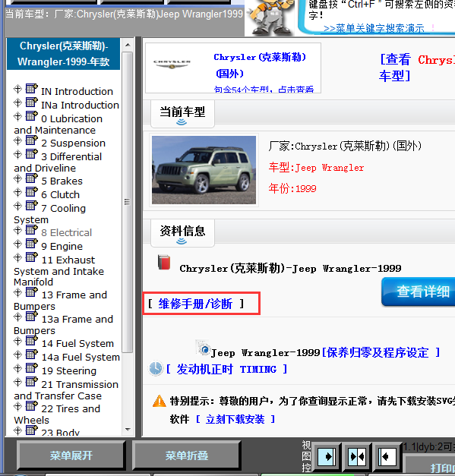The width and height of the screenshot is (455, 476).
Task: Expand the 7 Cooling System node
Action: 17,206
